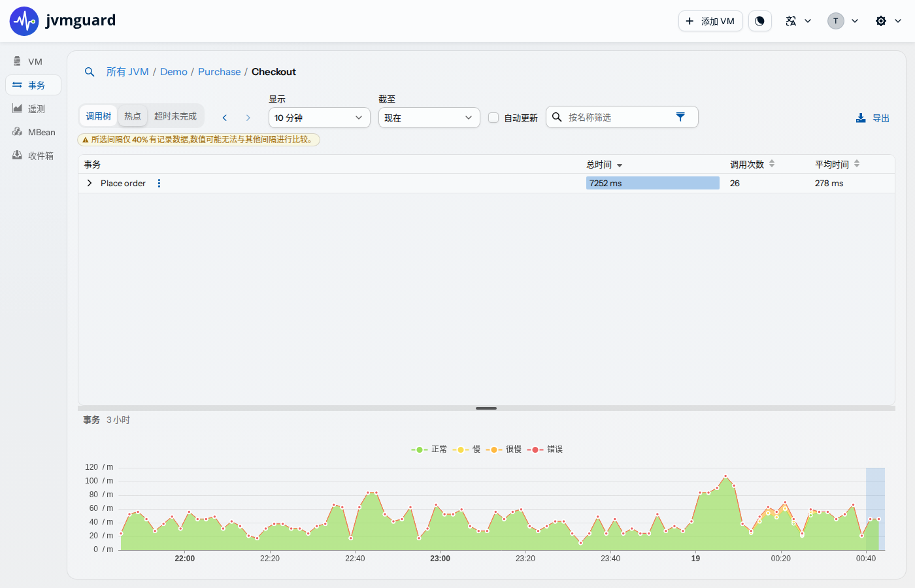915x588 pixels.
Task: Switch to the 超时未完成 tab
Action: coord(175,116)
